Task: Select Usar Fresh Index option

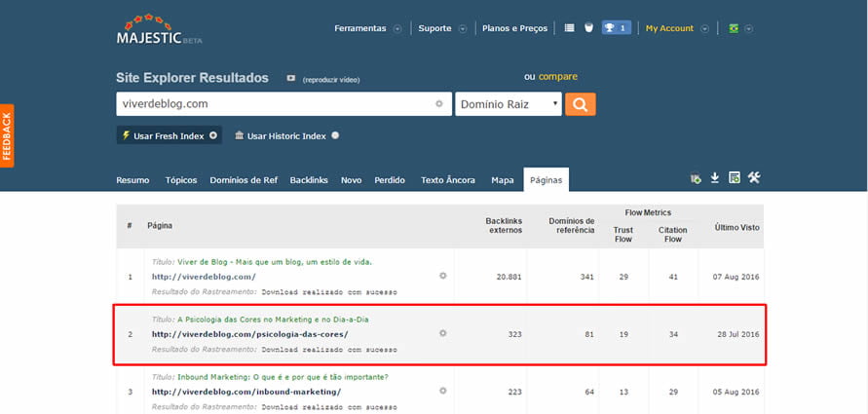Action: pyautogui.click(x=170, y=135)
